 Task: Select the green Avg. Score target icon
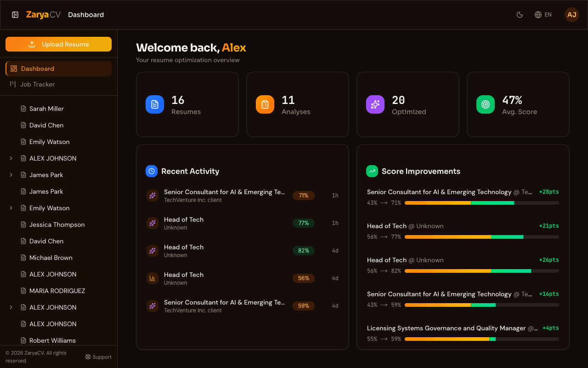click(x=486, y=104)
